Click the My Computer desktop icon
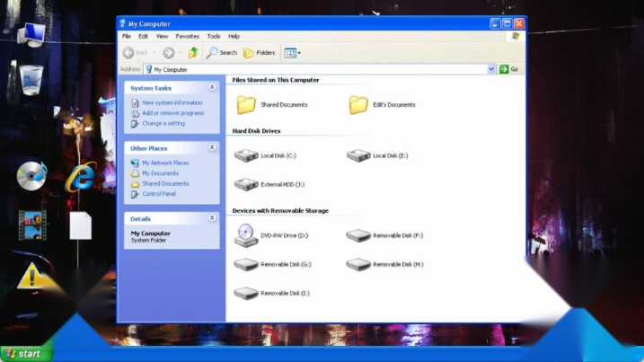644x362 pixels. pyautogui.click(x=31, y=35)
